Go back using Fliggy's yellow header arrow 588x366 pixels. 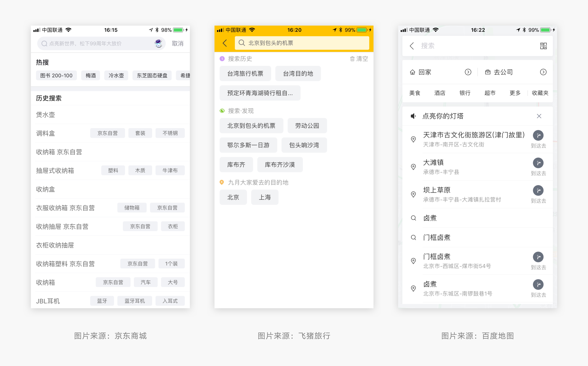(x=225, y=43)
